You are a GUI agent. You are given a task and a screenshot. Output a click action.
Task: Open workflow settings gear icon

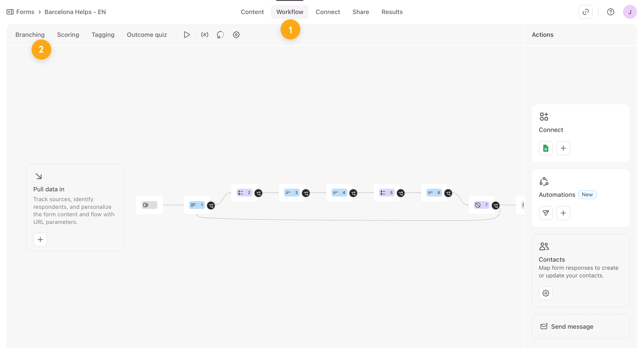(x=236, y=34)
